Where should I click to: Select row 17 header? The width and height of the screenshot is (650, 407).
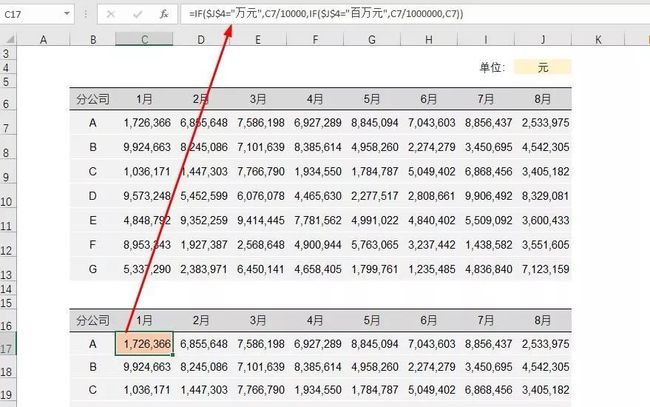point(8,344)
